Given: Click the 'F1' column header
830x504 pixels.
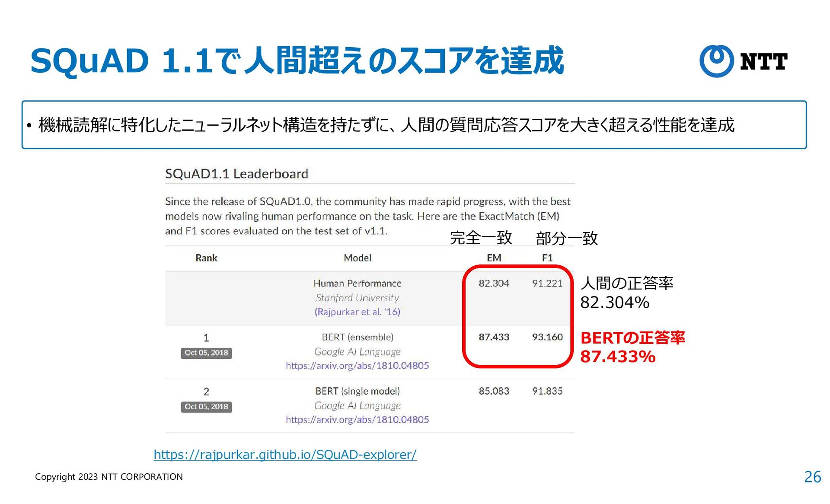Looking at the screenshot, I should [547, 258].
